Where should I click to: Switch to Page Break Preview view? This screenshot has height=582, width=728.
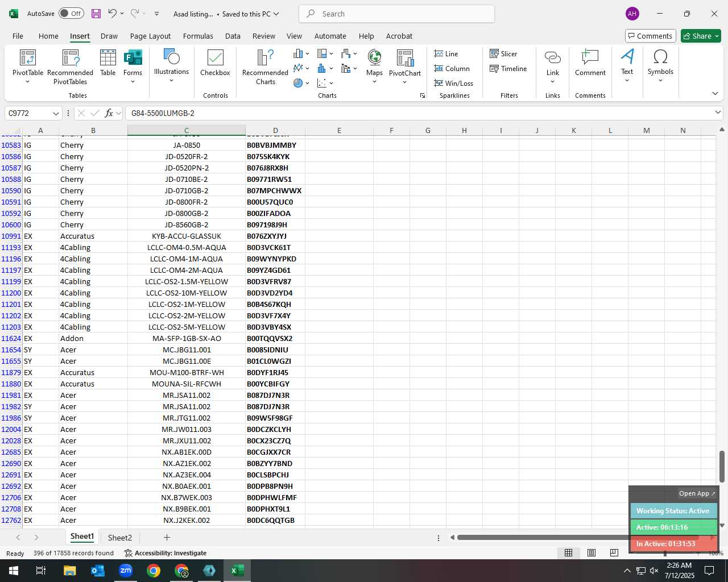(x=614, y=553)
